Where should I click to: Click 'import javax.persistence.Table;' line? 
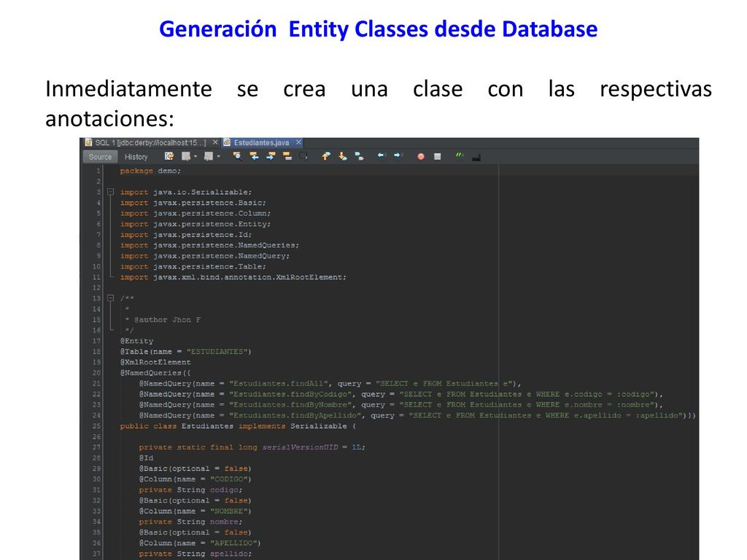(193, 267)
